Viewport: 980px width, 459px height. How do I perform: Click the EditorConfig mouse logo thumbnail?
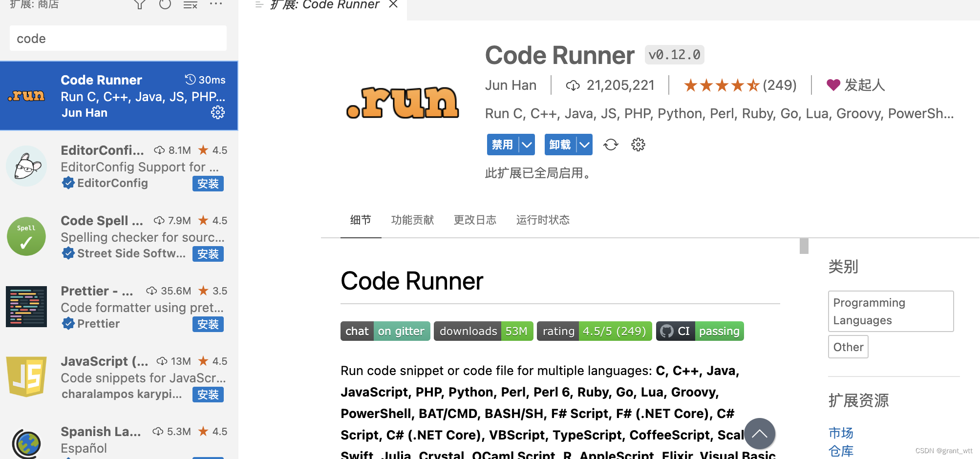pos(26,166)
